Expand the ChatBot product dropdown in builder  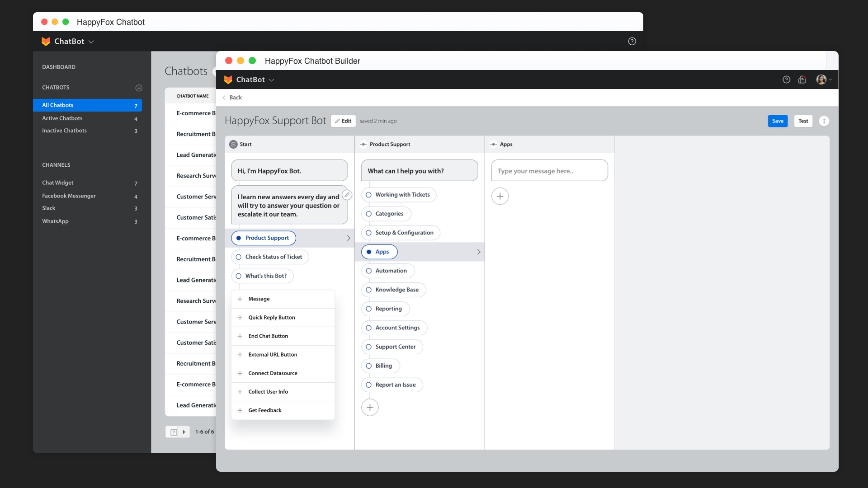(x=272, y=80)
